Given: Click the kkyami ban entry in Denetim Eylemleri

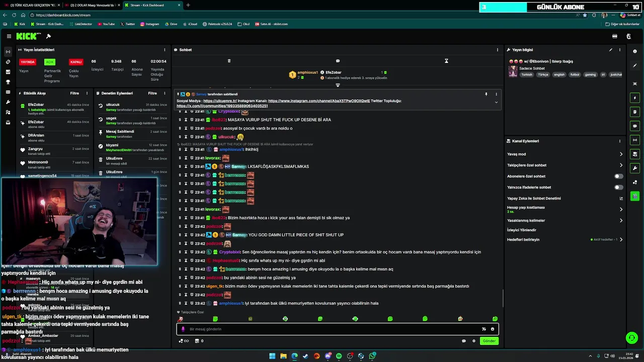Looking at the screenshot, I should (x=133, y=147).
